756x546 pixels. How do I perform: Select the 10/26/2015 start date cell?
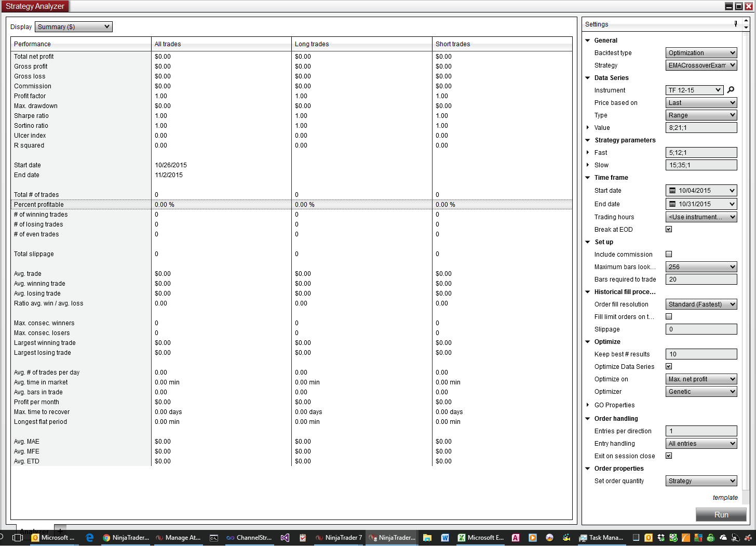(x=171, y=165)
